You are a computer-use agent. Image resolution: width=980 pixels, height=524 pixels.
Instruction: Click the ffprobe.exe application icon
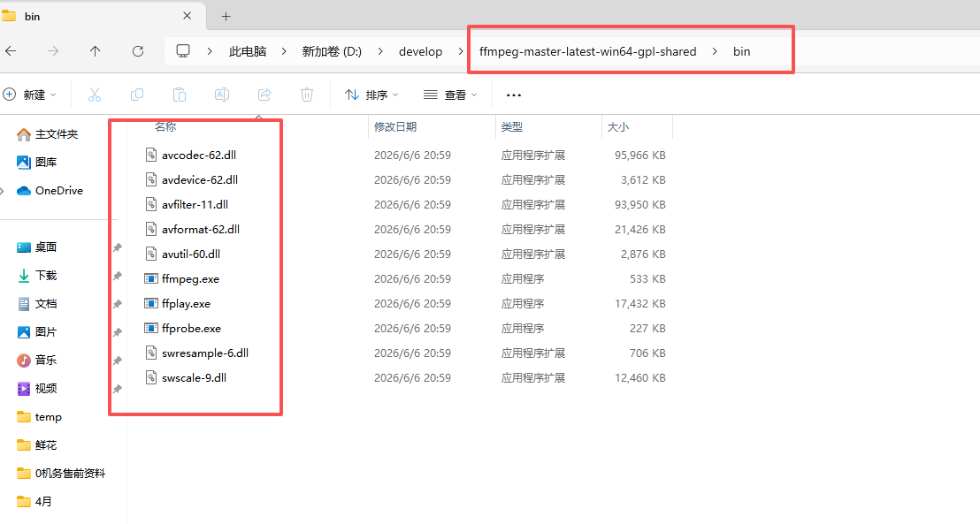(150, 328)
